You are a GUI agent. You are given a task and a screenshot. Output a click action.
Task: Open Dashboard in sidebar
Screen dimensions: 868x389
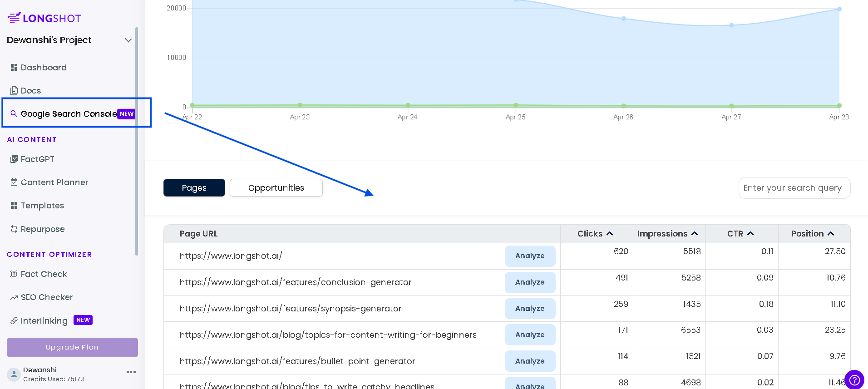[44, 68]
